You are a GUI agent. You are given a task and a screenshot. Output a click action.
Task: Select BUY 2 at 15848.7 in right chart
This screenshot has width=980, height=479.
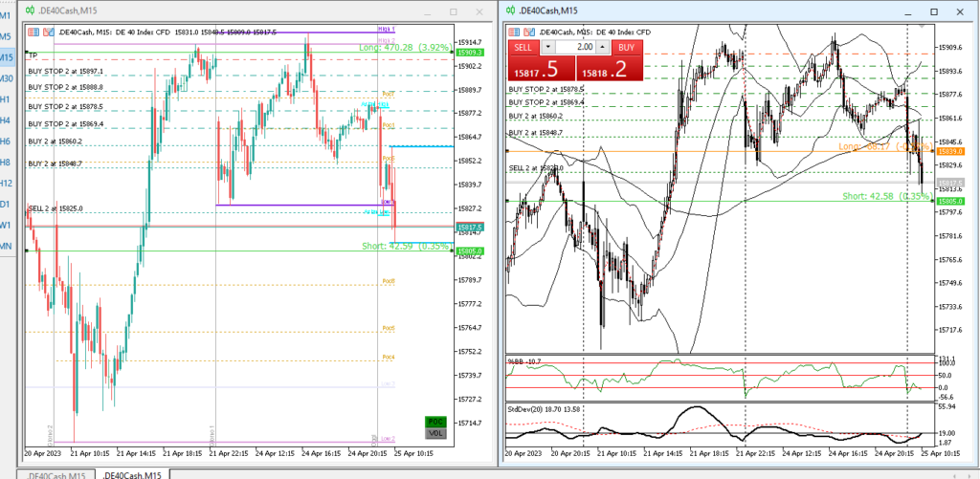[x=536, y=132]
